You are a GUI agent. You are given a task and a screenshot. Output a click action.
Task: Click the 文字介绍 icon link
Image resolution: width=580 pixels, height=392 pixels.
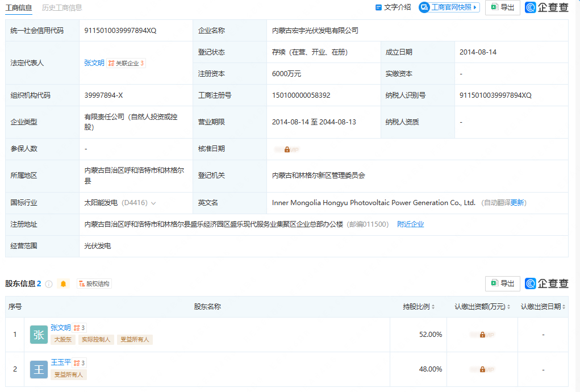[393, 7]
